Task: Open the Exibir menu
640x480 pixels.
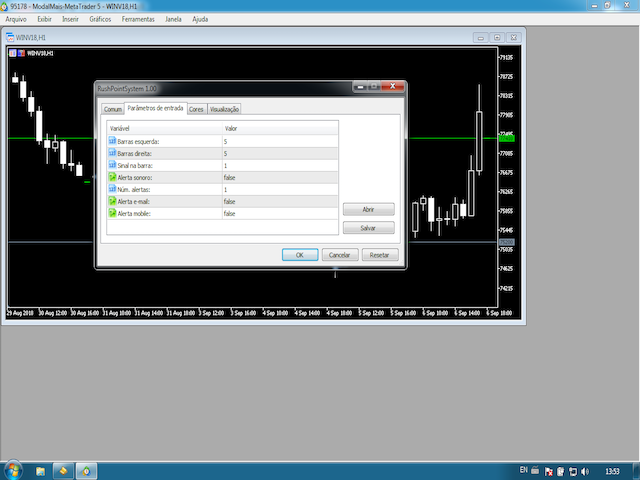Action: click(44, 19)
